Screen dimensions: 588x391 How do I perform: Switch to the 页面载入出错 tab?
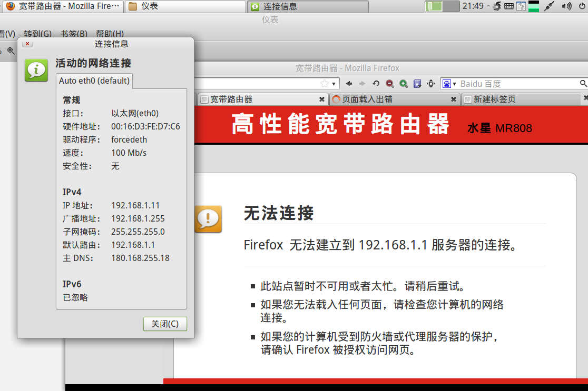395,99
